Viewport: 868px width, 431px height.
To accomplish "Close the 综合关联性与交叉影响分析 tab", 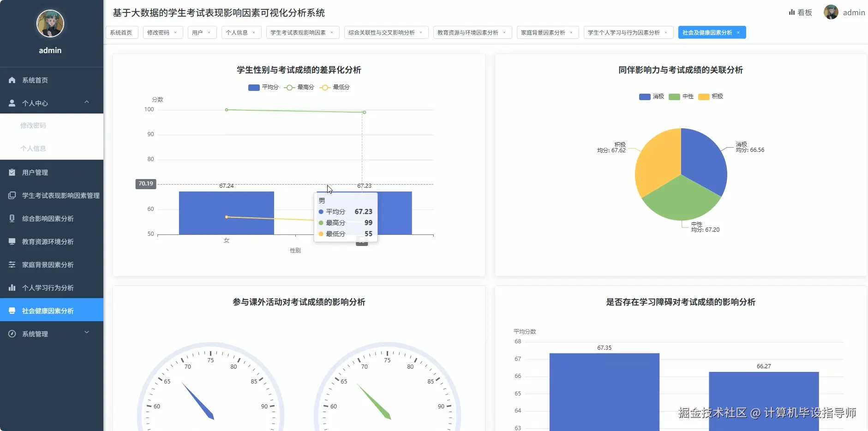I will coord(421,33).
